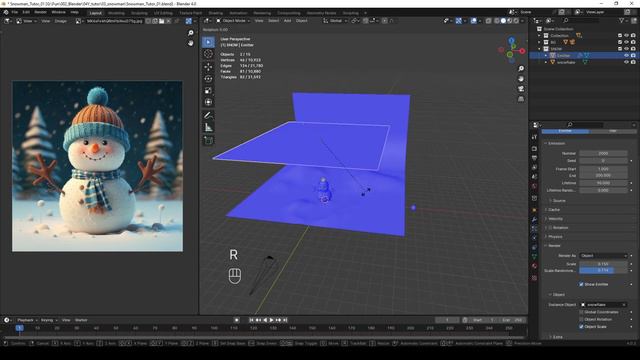Open the Render As dropdown
The width and height of the screenshot is (640, 360).
pos(603,256)
